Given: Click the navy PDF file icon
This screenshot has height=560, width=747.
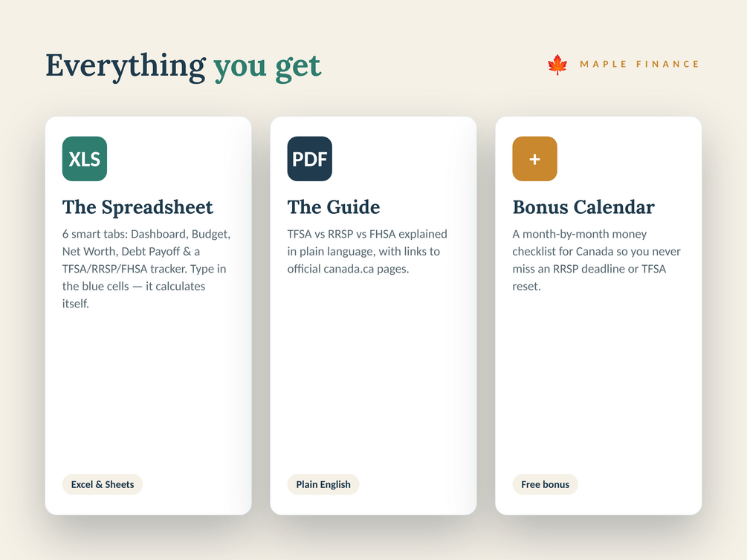Looking at the screenshot, I should (310, 159).
